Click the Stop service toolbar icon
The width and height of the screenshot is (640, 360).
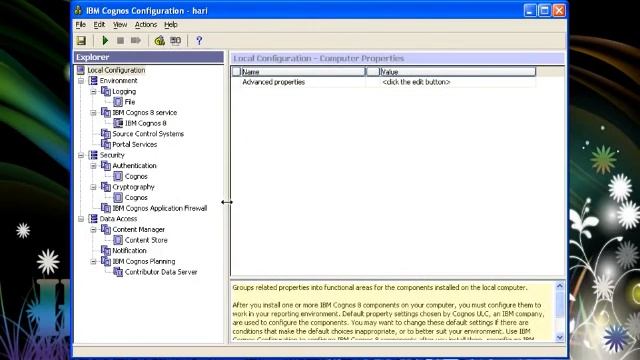pyautogui.click(x=120, y=40)
